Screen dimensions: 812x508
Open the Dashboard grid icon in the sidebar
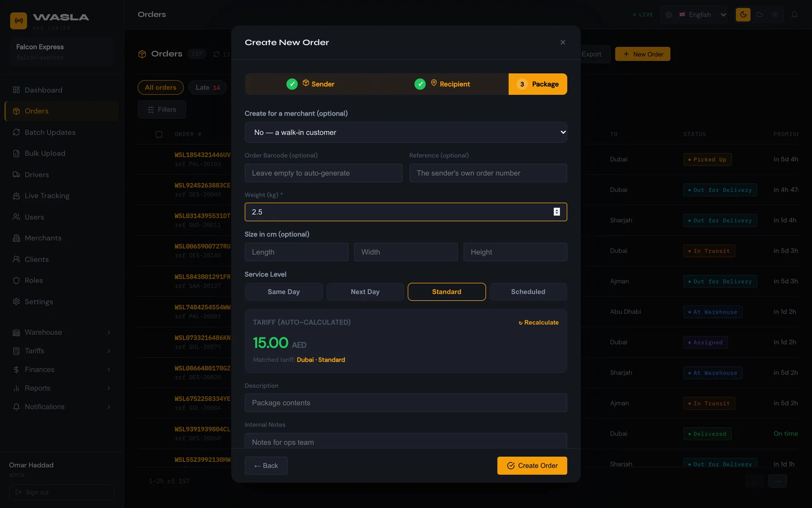point(16,90)
